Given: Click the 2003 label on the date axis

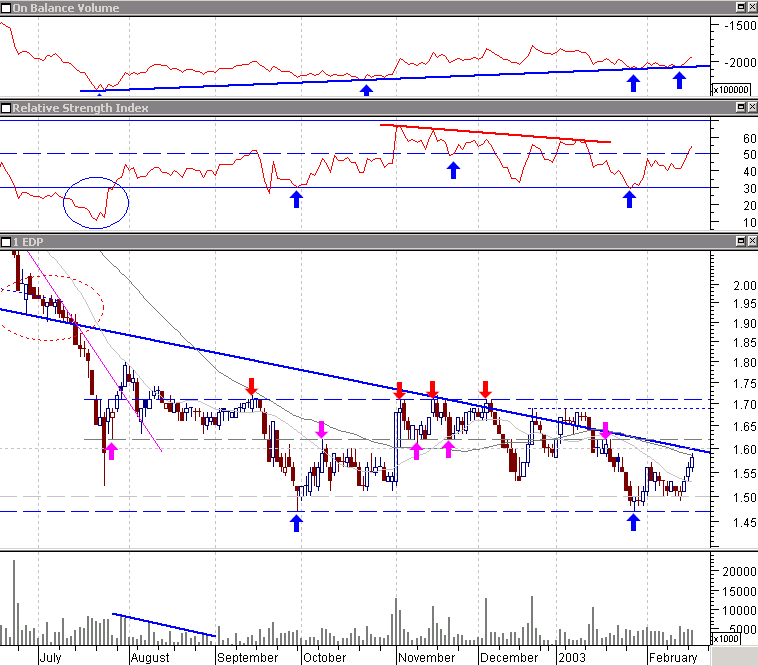Looking at the screenshot, I should [572, 657].
